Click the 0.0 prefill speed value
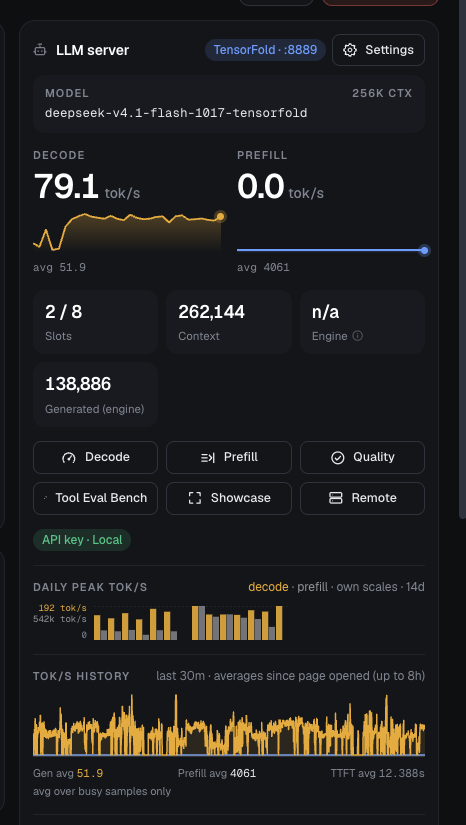466x825 pixels. click(x=260, y=187)
